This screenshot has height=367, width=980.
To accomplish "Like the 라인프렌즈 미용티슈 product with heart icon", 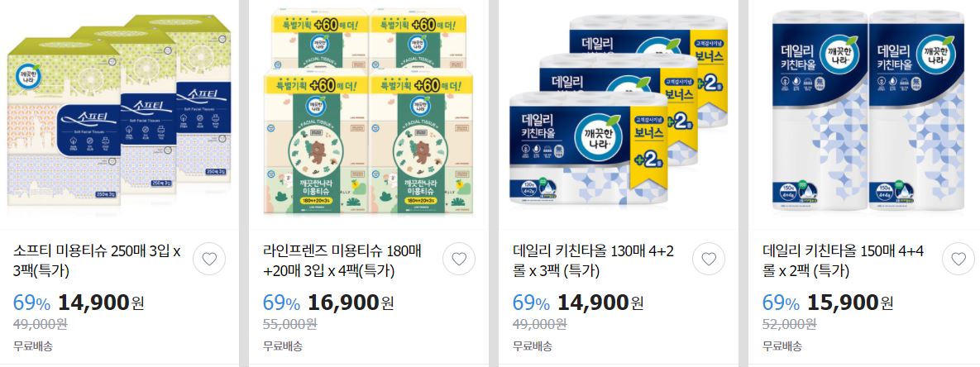I will coord(459,259).
